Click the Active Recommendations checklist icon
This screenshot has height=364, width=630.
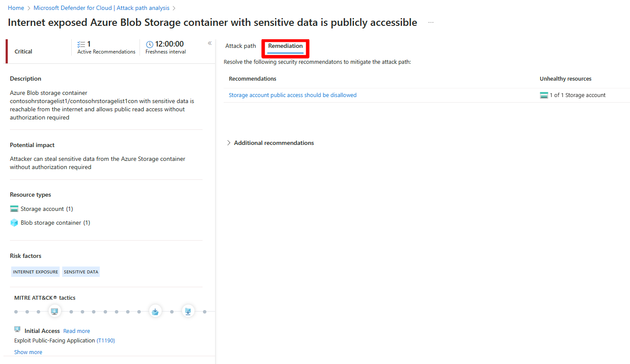coord(81,44)
